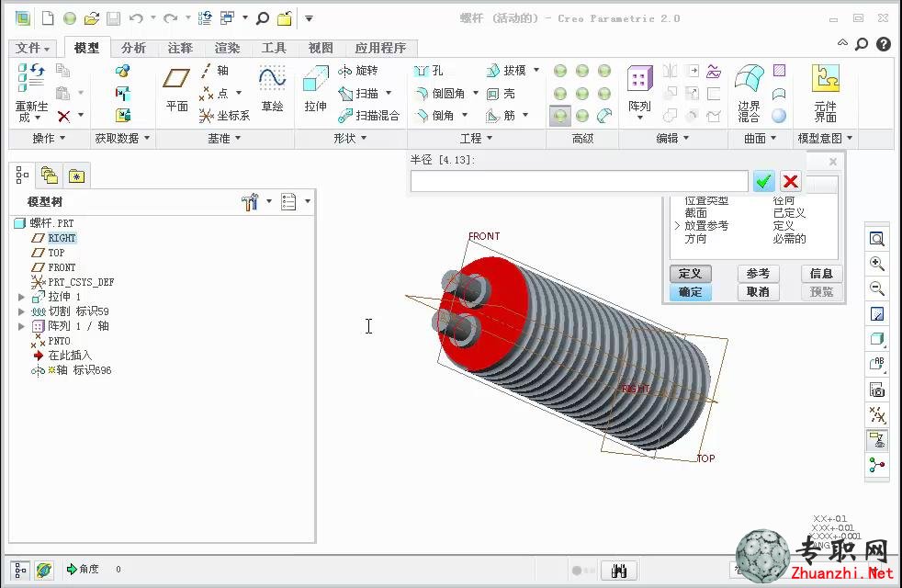Viewport: 902px width, 588px height.
Task: Toggle the browser display globe icon in status bar
Action: pos(44,570)
